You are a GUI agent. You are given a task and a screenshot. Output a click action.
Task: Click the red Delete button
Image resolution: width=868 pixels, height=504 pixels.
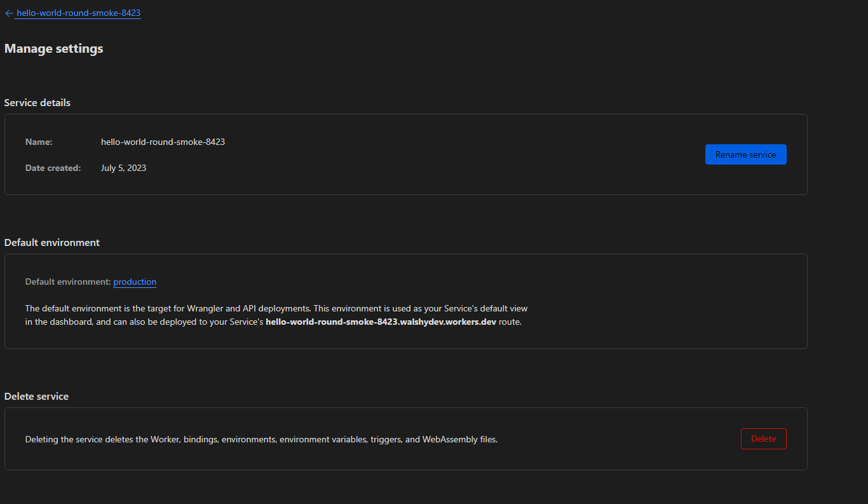tap(763, 439)
